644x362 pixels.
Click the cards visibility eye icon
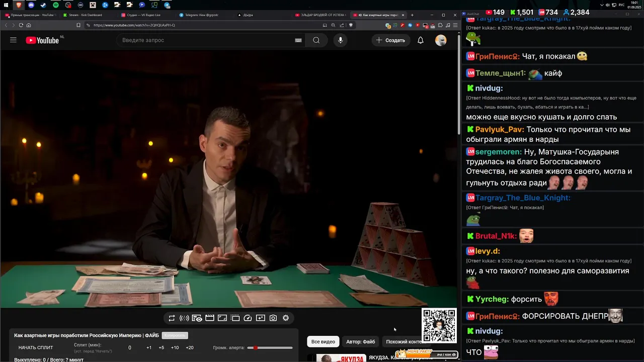[x=197, y=318]
